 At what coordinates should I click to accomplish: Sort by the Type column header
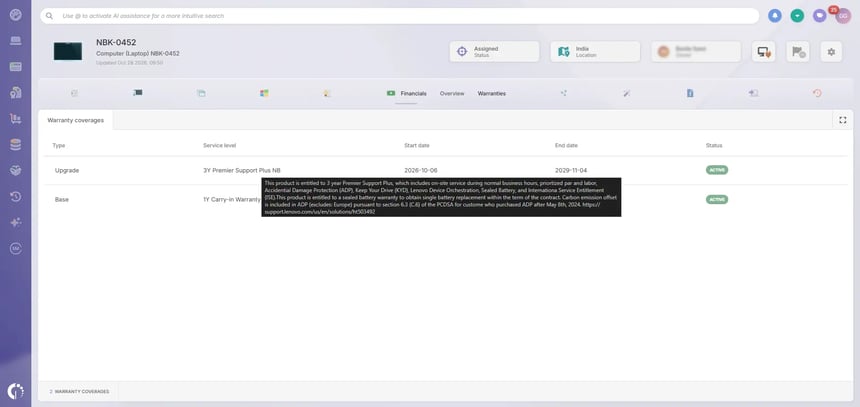pyautogui.click(x=59, y=145)
